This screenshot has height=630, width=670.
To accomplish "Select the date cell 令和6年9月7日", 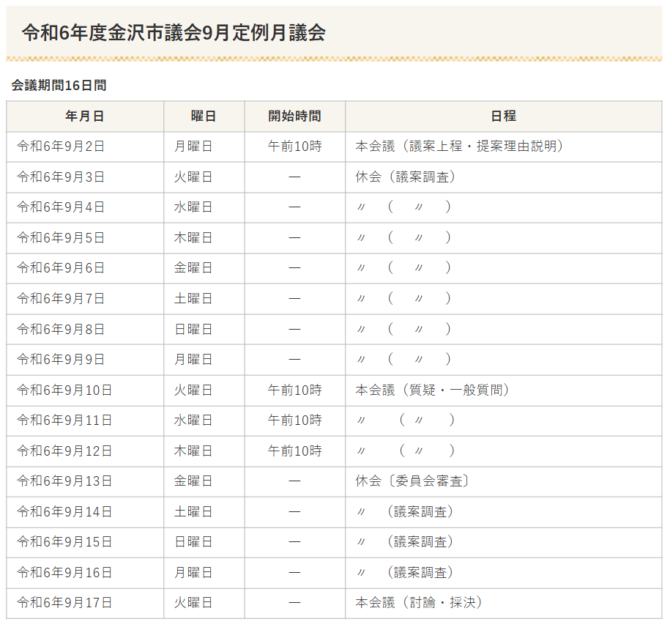I will (85, 299).
